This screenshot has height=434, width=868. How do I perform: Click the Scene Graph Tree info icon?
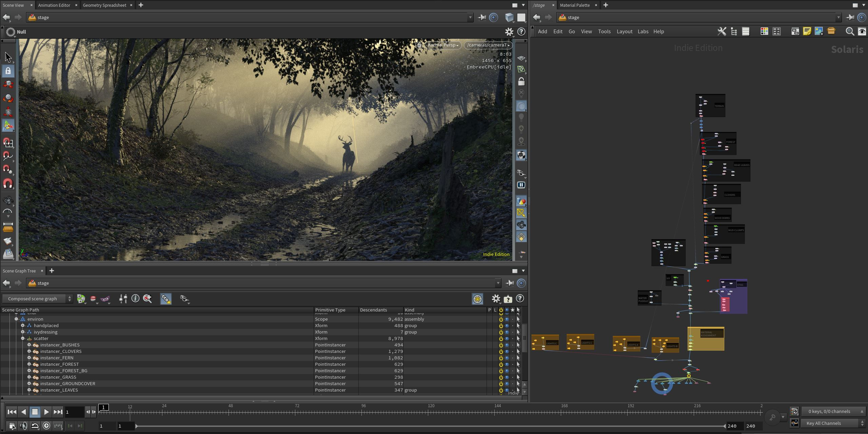[135, 299]
